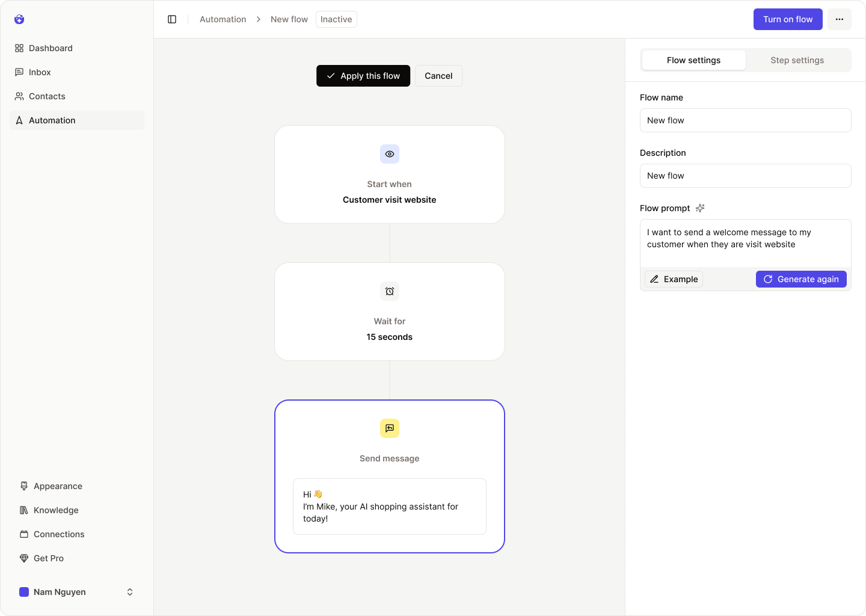The height and width of the screenshot is (616, 866).
Task: Switch to the Step settings tab
Action: point(797,60)
